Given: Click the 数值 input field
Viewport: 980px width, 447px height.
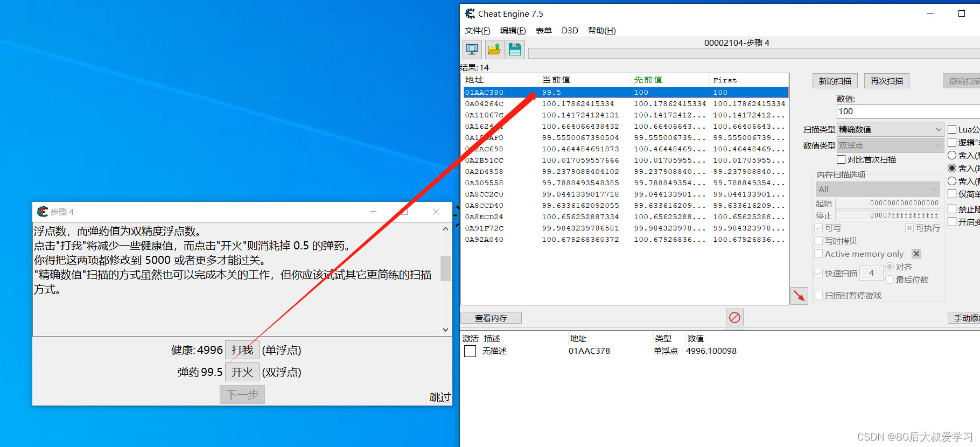Looking at the screenshot, I should (908, 111).
